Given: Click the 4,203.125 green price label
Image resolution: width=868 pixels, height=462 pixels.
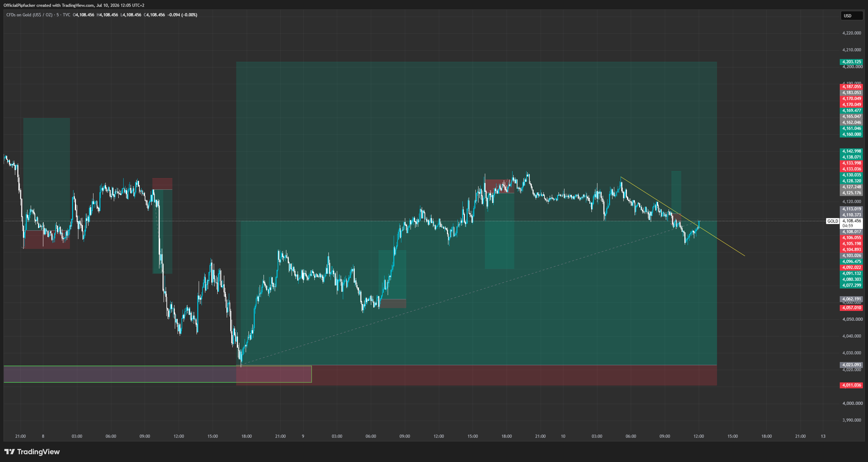Looking at the screenshot, I should pos(851,62).
